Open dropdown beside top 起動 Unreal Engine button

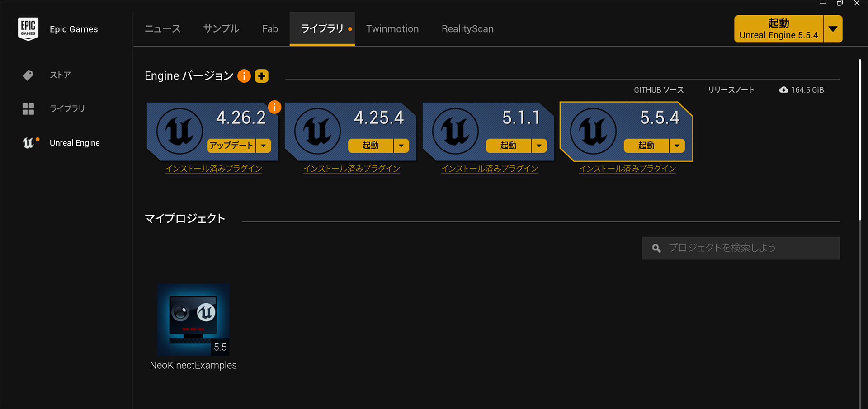click(833, 29)
